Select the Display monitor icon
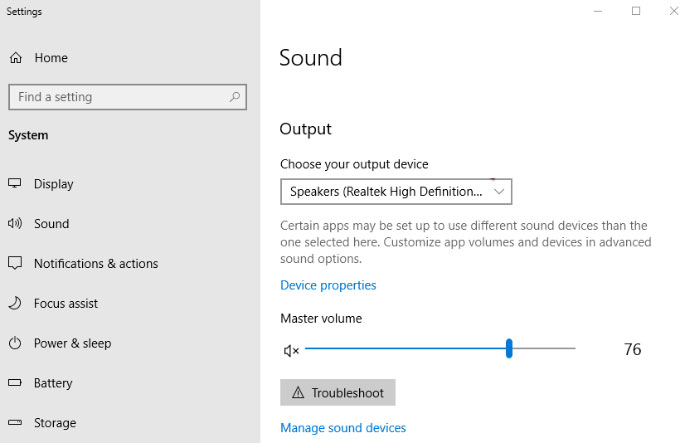The image size is (680, 443). point(15,184)
